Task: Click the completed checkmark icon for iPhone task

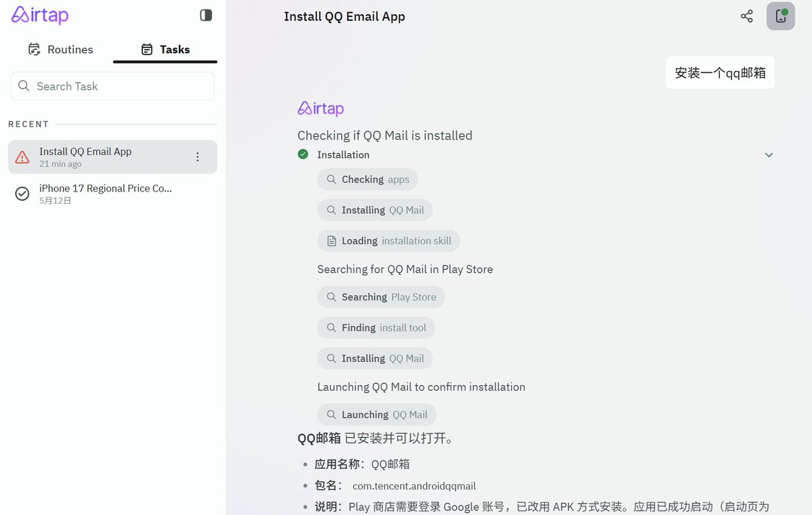Action: 22,194
